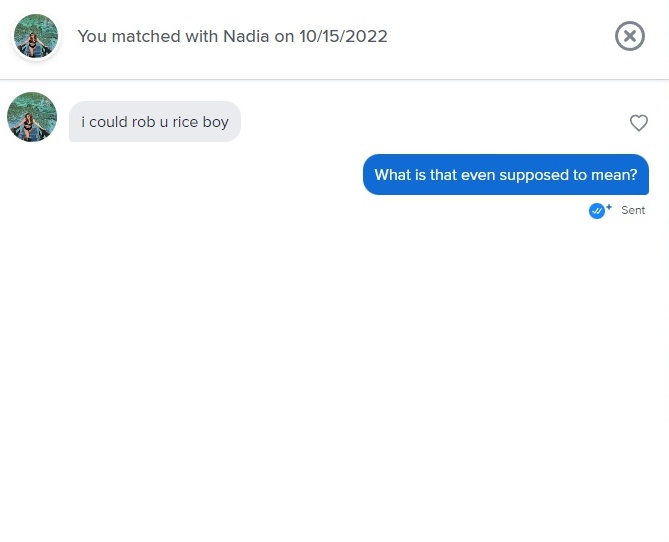Tap the plus sparkle next to read receipt

(609, 207)
